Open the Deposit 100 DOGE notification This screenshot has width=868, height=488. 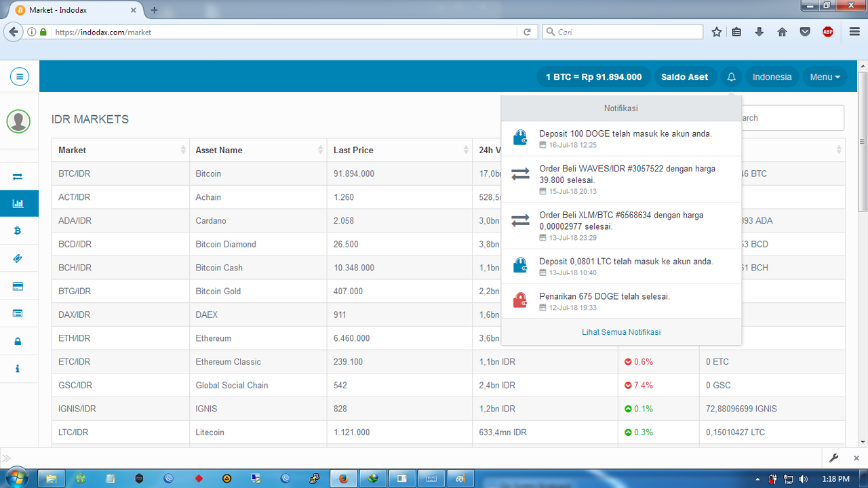pyautogui.click(x=621, y=139)
